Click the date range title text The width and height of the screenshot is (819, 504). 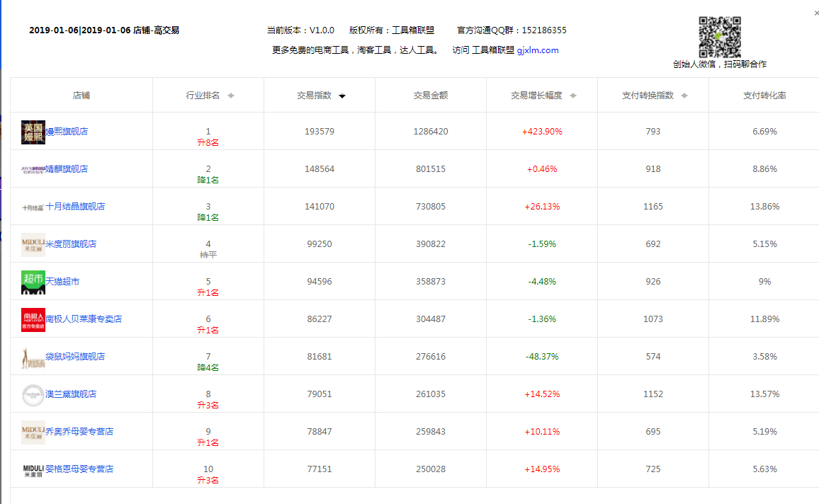[x=104, y=30]
